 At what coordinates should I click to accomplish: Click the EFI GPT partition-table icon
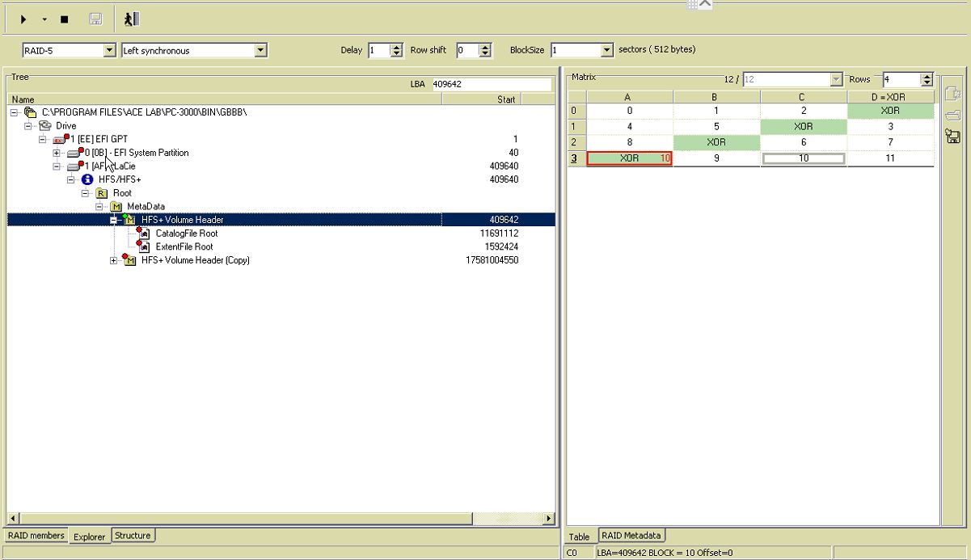61,139
